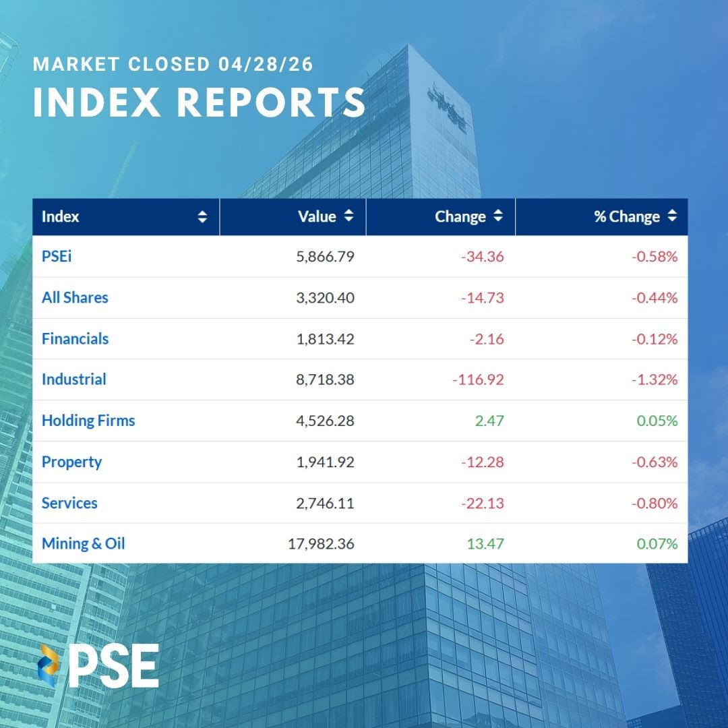The height and width of the screenshot is (728, 728).
Task: Click the Index column header label
Action: (61, 217)
